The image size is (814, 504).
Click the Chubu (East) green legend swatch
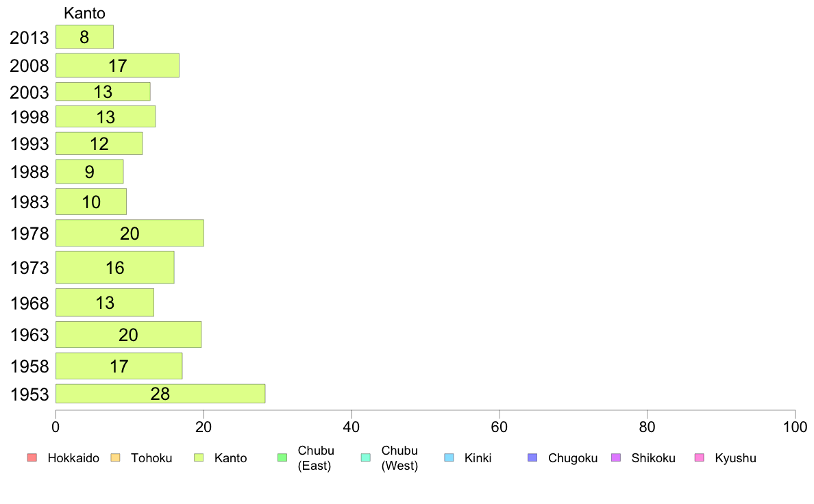(282, 457)
